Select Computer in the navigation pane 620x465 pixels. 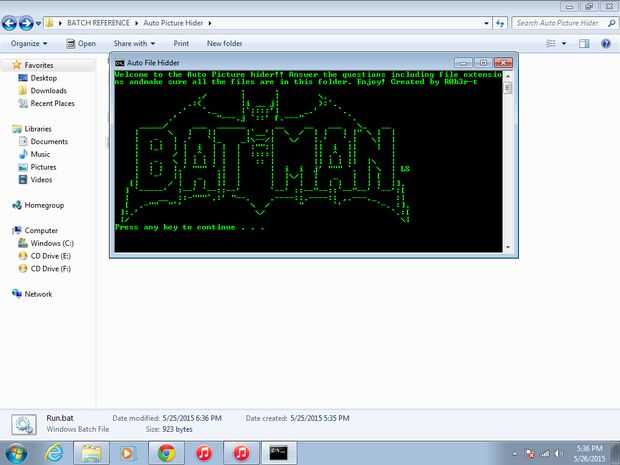(x=41, y=231)
